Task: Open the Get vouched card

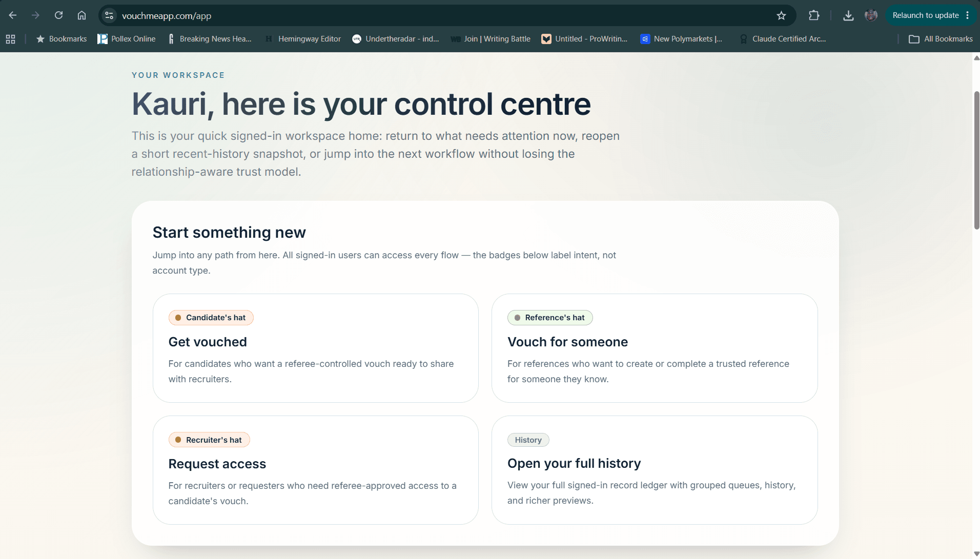Action: tap(315, 348)
